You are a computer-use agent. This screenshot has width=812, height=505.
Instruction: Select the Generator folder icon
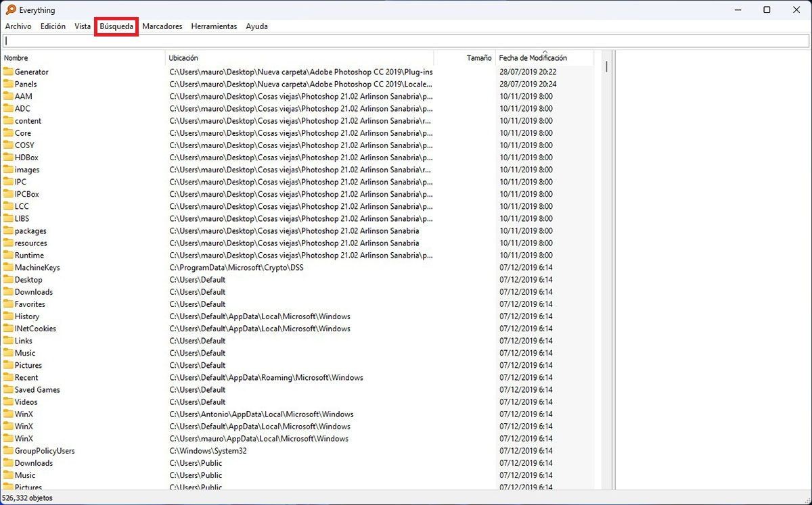click(x=8, y=72)
